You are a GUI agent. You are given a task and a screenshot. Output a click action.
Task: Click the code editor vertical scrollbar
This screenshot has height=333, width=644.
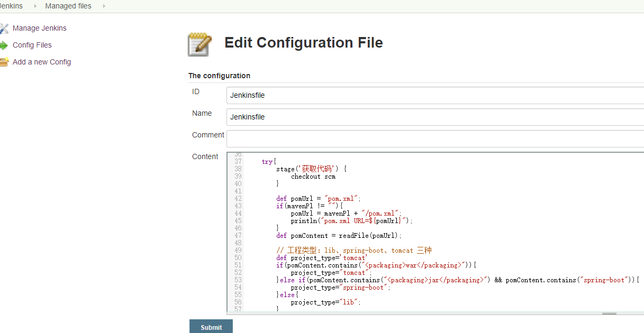coord(642,233)
